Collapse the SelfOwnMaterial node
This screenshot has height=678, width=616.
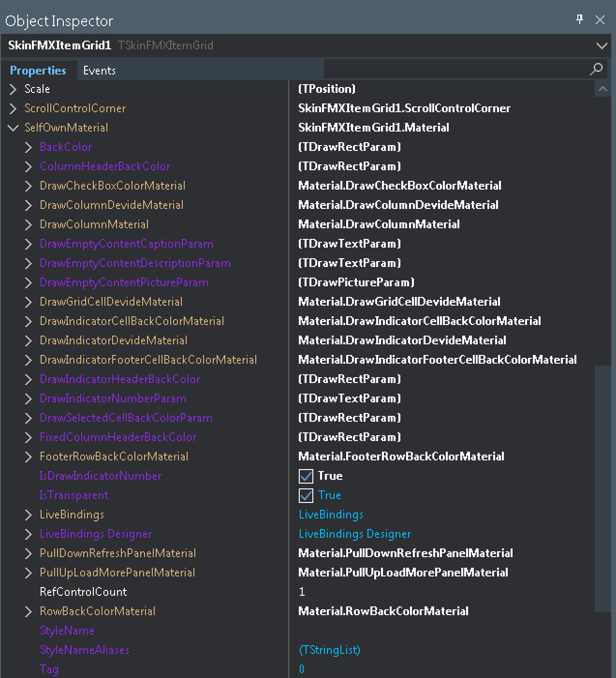point(13,128)
